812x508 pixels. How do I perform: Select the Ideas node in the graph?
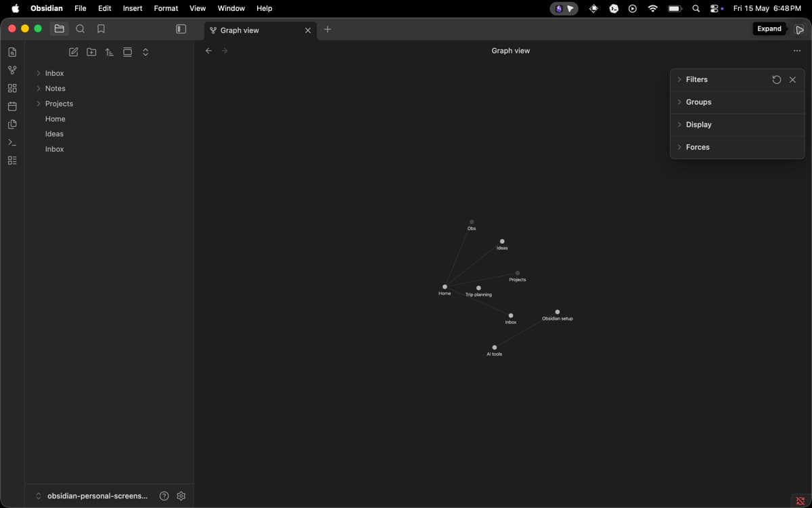coord(502,241)
